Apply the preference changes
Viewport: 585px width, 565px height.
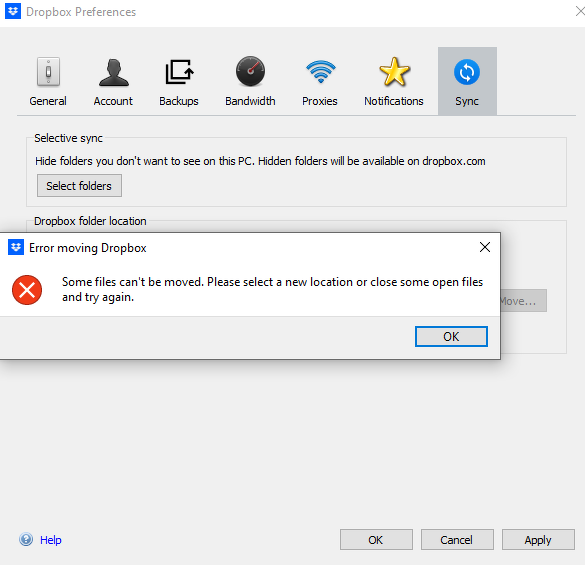click(x=538, y=540)
